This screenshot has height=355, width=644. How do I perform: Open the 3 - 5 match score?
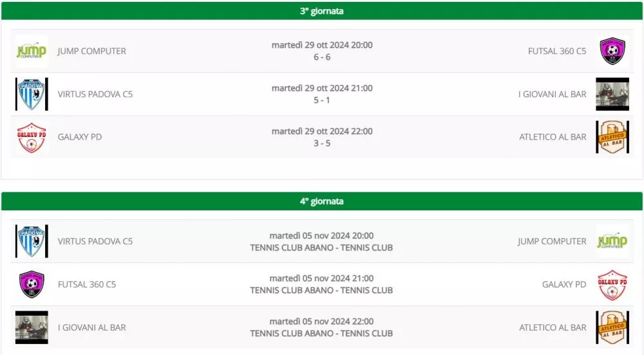tap(322, 143)
